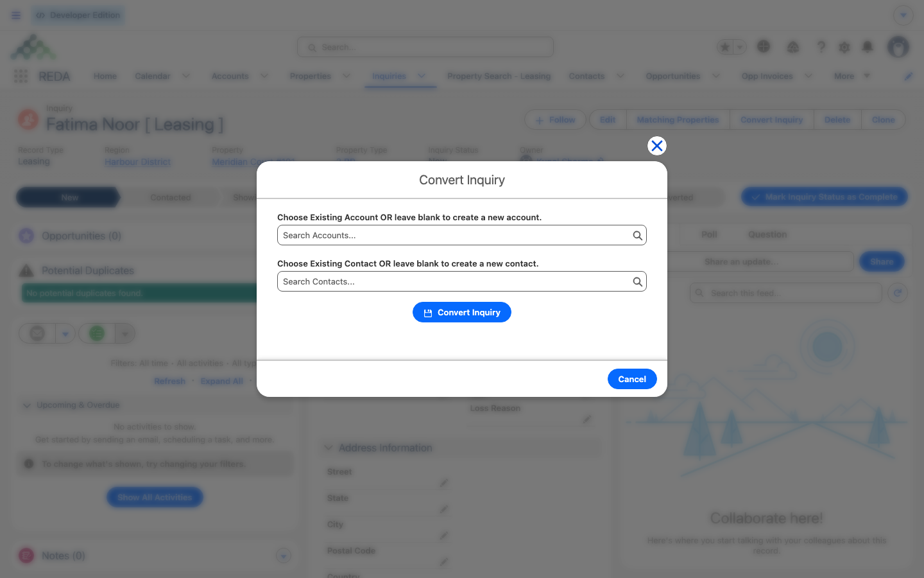
Task: Open the hamburger menu at top left
Action: [16, 15]
